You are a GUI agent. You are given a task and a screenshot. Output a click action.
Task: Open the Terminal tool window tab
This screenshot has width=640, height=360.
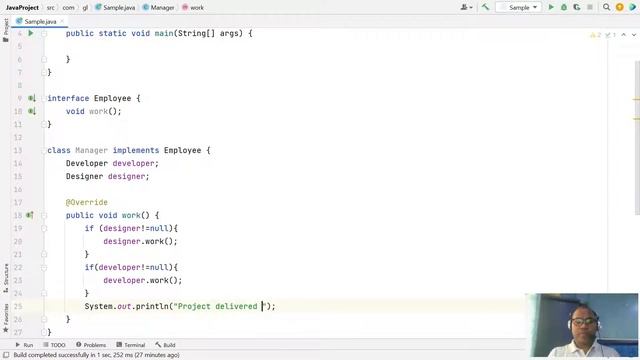pos(131,345)
